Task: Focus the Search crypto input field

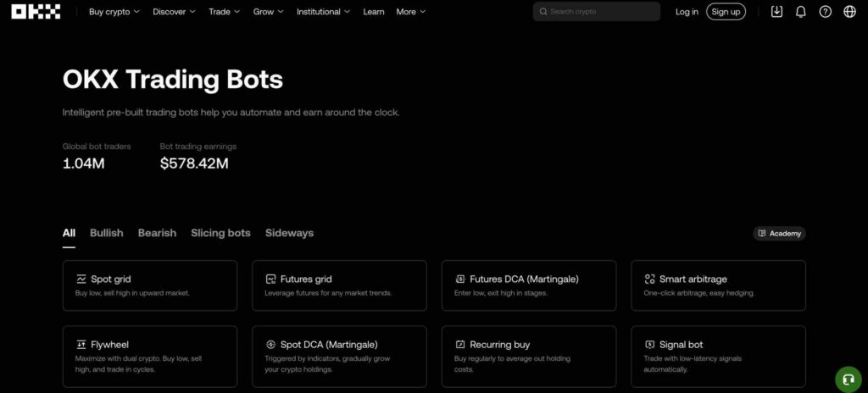Action: tap(597, 12)
